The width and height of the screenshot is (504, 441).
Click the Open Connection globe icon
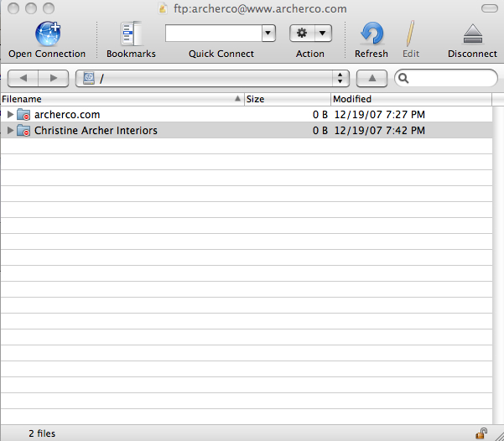coord(48,34)
